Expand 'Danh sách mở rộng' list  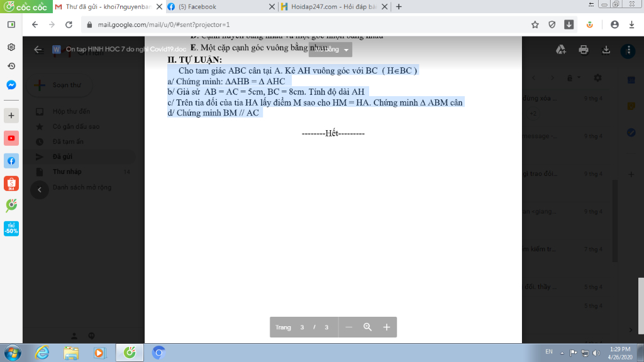82,187
